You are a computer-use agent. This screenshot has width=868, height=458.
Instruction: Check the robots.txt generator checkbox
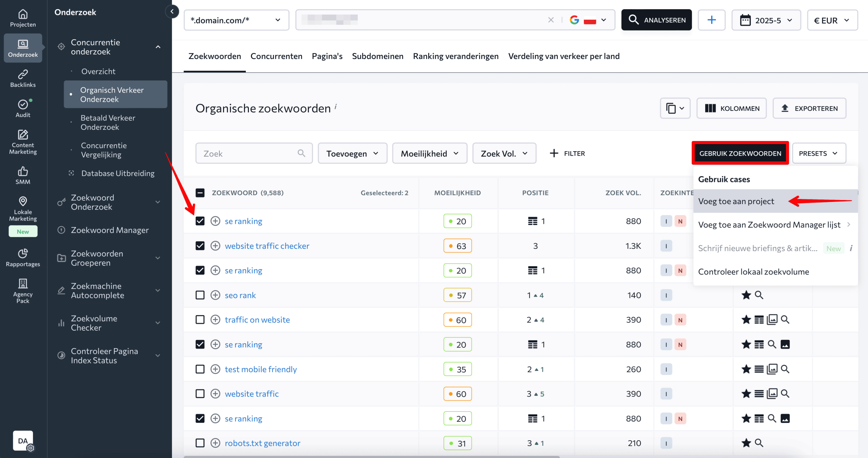click(200, 443)
